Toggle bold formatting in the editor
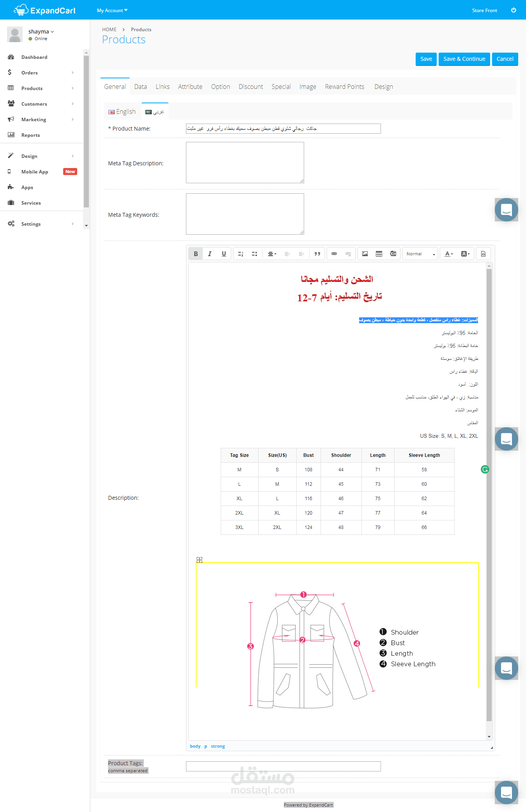 (196, 254)
